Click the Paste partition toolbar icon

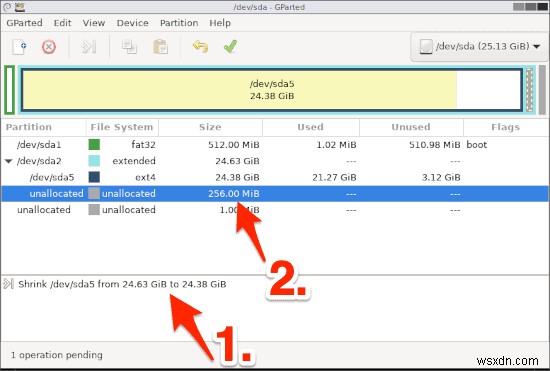click(160, 47)
